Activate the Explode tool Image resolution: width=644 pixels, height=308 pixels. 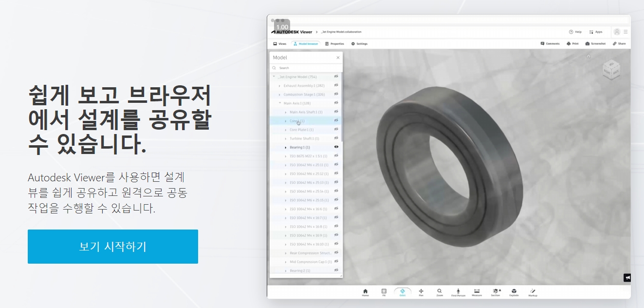pos(514,292)
